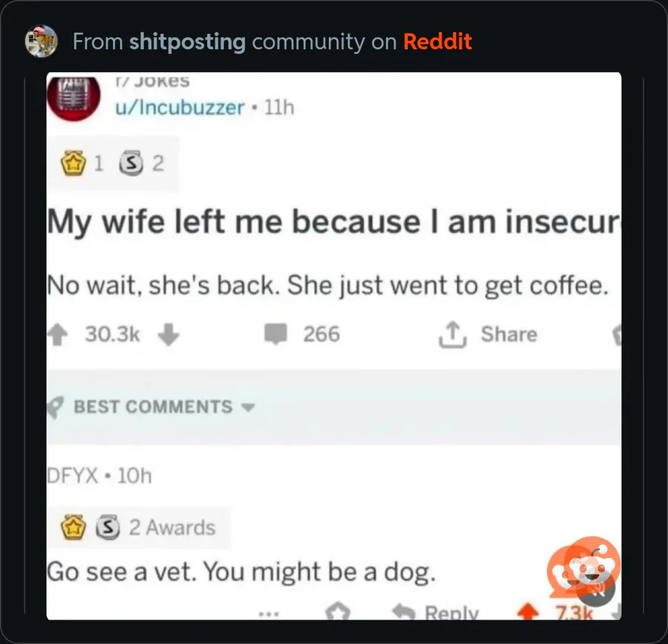Open u/Incubuzzer user profile
The width and height of the screenshot is (668, 644).
180,108
